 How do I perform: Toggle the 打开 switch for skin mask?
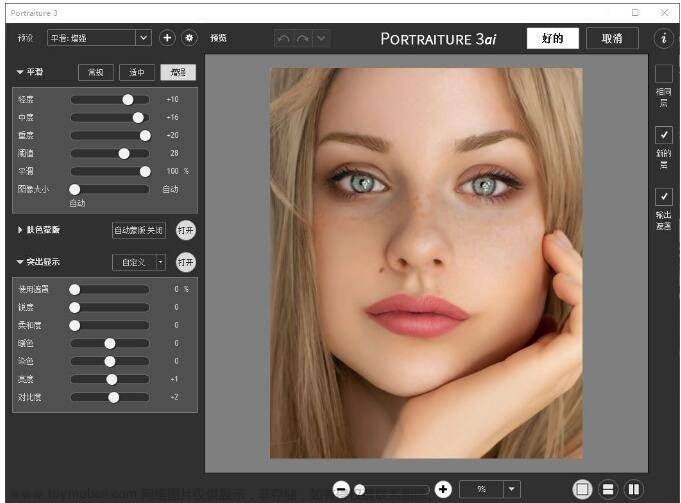click(x=186, y=230)
